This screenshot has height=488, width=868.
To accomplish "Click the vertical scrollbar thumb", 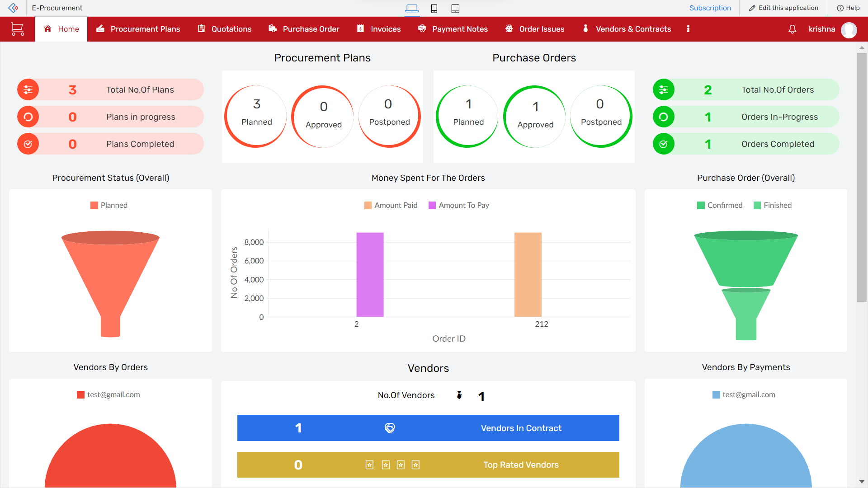I will point(862,177).
